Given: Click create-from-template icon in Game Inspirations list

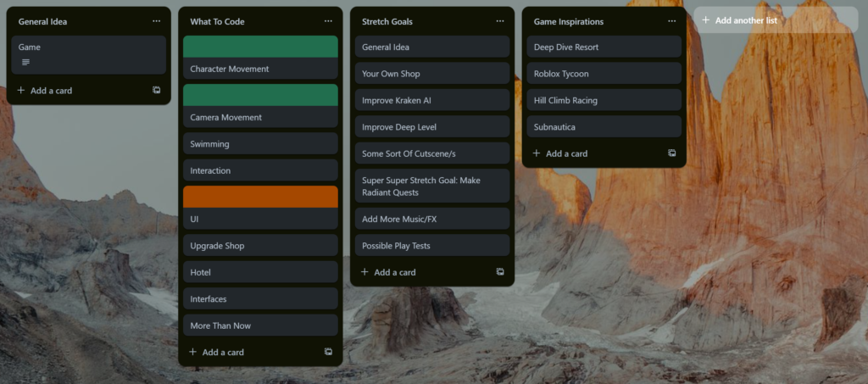Looking at the screenshot, I should 671,153.
